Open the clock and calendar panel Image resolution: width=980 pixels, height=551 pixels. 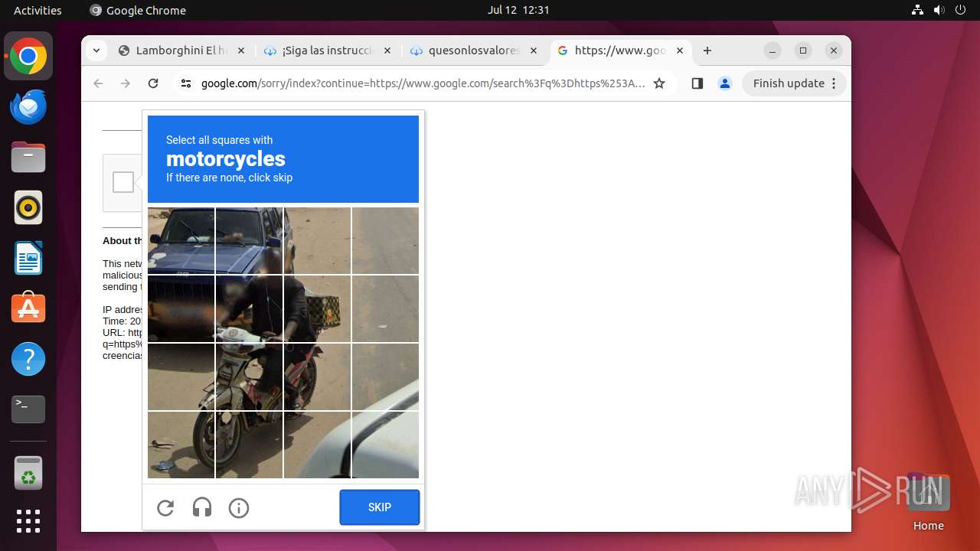pyautogui.click(x=518, y=10)
